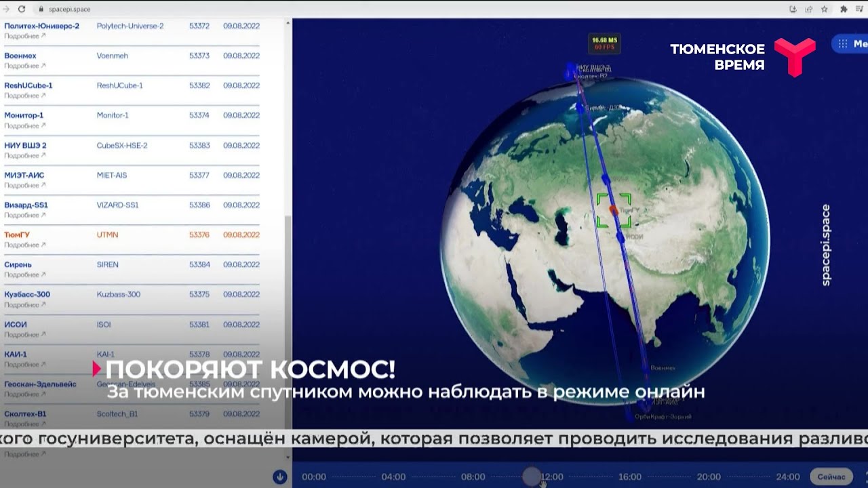
Task: Click the Voenmeh label
Action: (x=112, y=56)
